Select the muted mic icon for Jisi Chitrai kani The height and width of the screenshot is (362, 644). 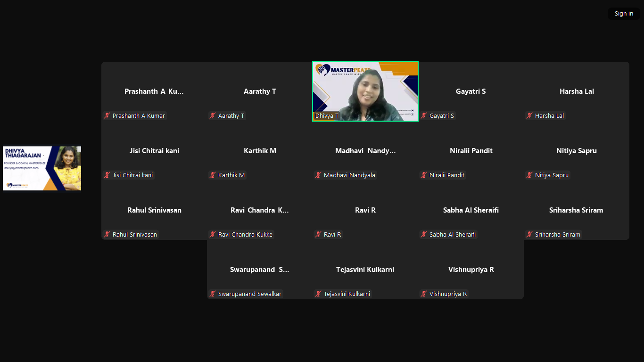tap(107, 175)
